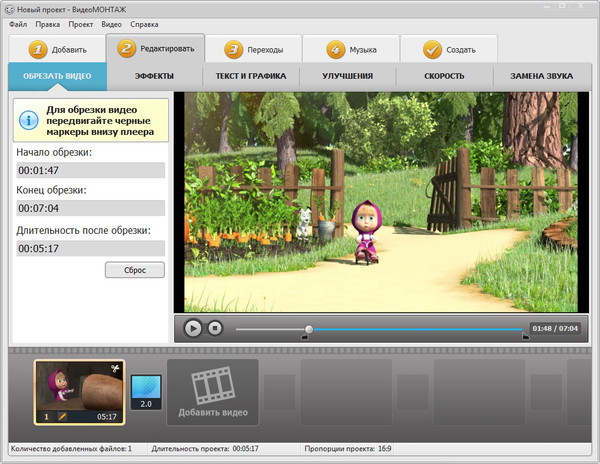This screenshot has width=600, height=464.
Task: Open the Файл menu
Action: pos(18,22)
